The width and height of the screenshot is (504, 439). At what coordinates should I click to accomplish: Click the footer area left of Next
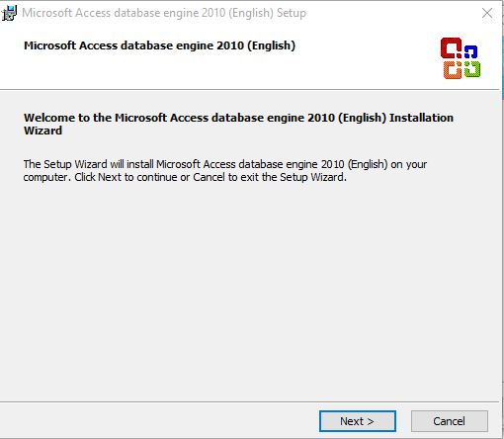pyautogui.click(x=158, y=421)
